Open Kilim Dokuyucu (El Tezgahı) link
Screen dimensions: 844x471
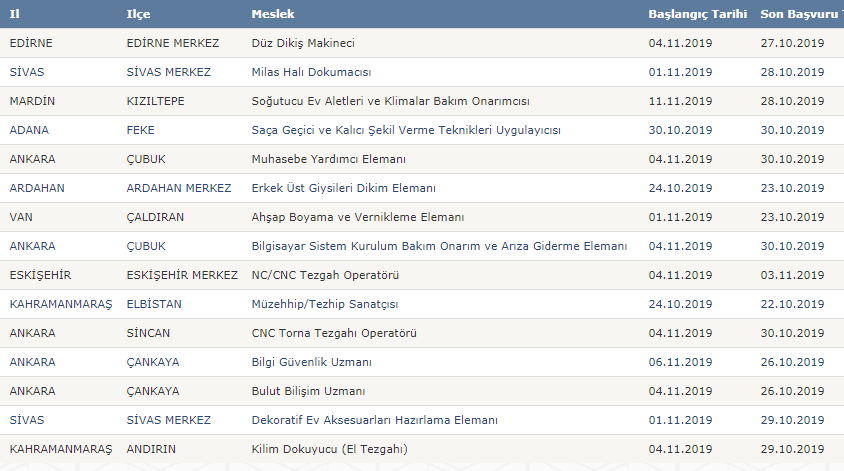click(329, 450)
